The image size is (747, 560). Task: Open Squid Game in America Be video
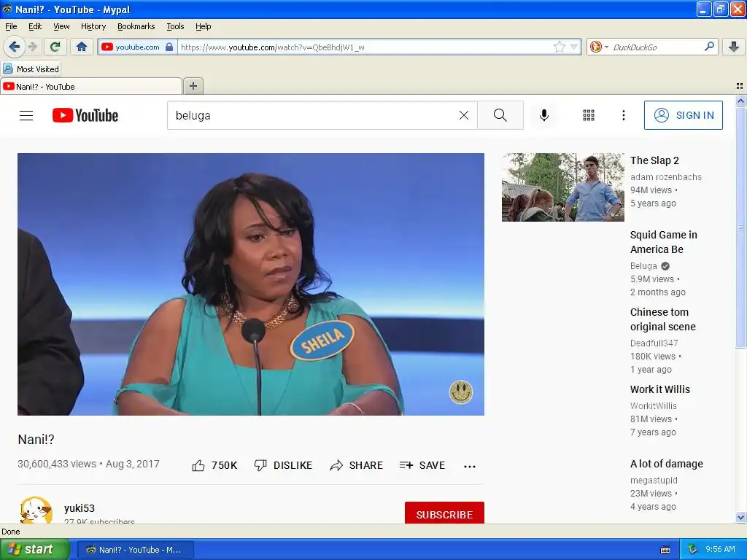coord(664,242)
